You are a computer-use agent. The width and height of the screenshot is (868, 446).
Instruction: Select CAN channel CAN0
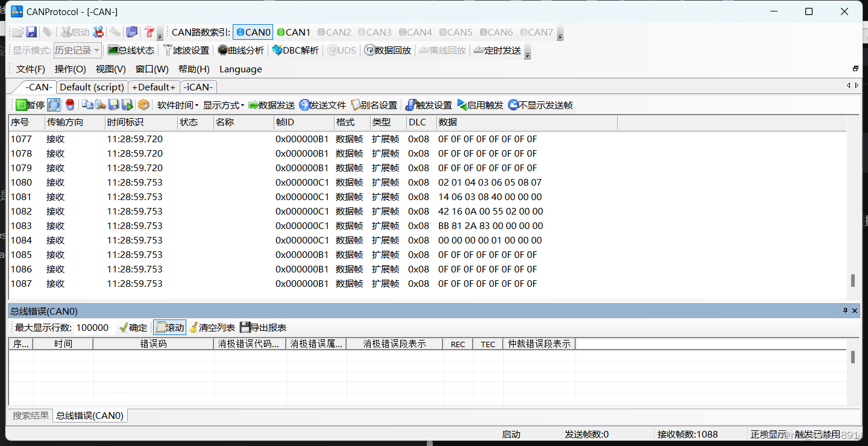click(x=253, y=32)
